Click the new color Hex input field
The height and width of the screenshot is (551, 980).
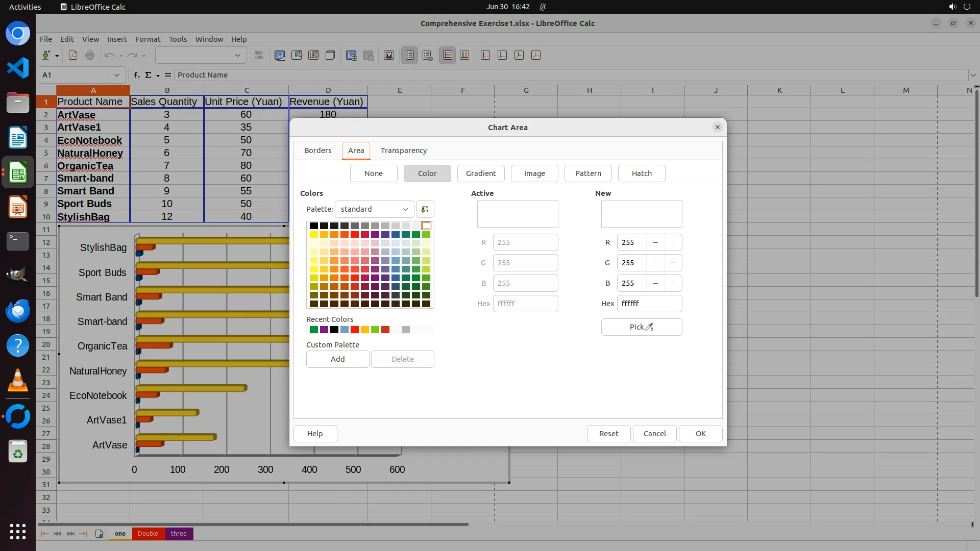(x=649, y=304)
